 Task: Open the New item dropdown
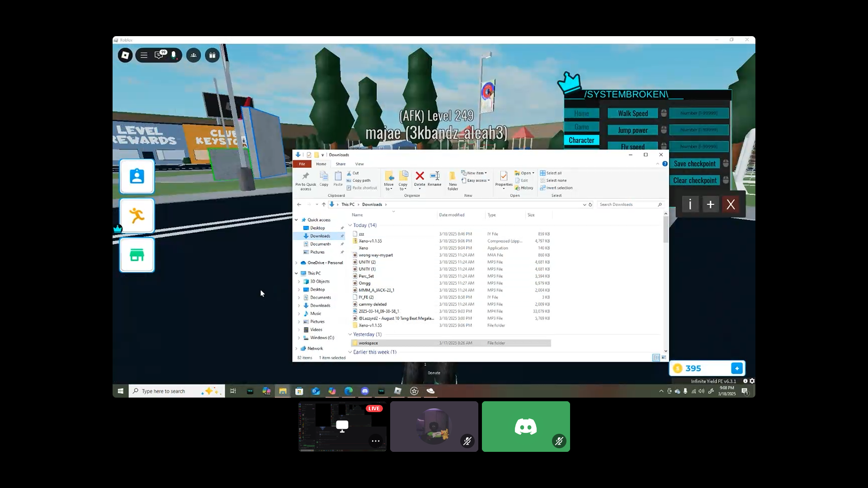coord(474,173)
